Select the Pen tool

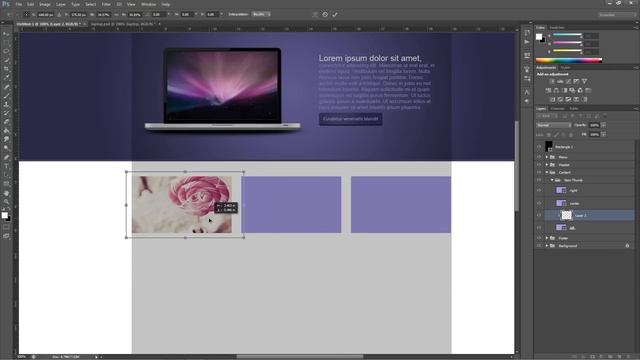(x=6, y=157)
